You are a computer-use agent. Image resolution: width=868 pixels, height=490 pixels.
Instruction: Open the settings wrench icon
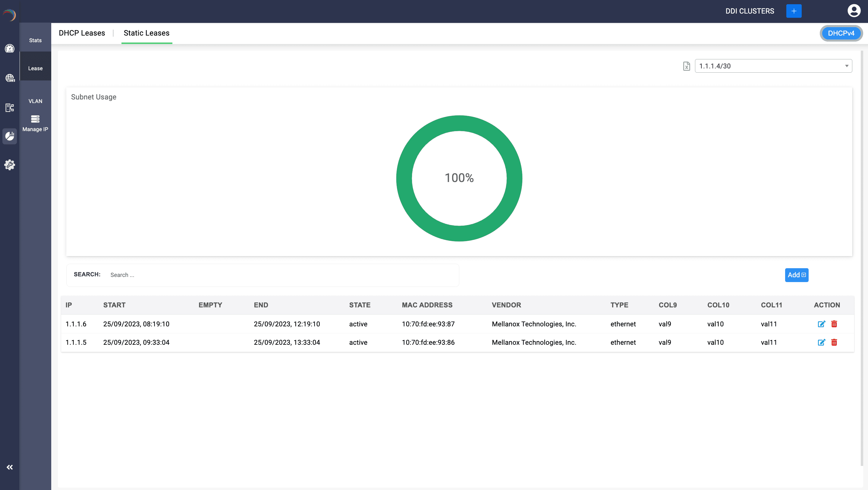[9, 165]
